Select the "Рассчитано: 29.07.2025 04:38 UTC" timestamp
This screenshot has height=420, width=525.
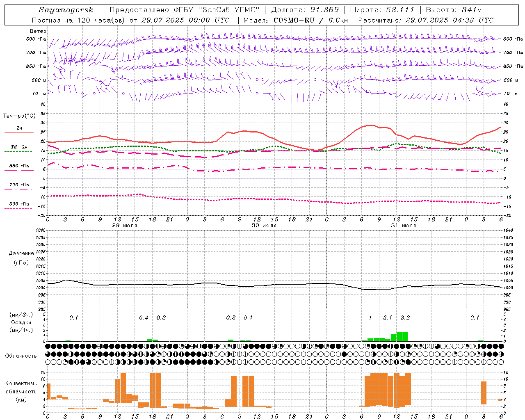coord(426,20)
